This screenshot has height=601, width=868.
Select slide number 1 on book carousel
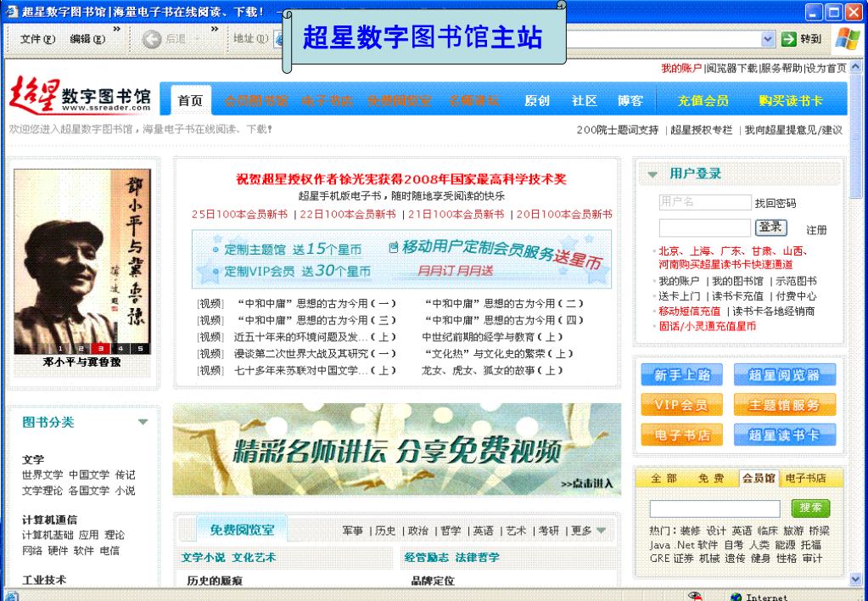pyautogui.click(x=61, y=348)
